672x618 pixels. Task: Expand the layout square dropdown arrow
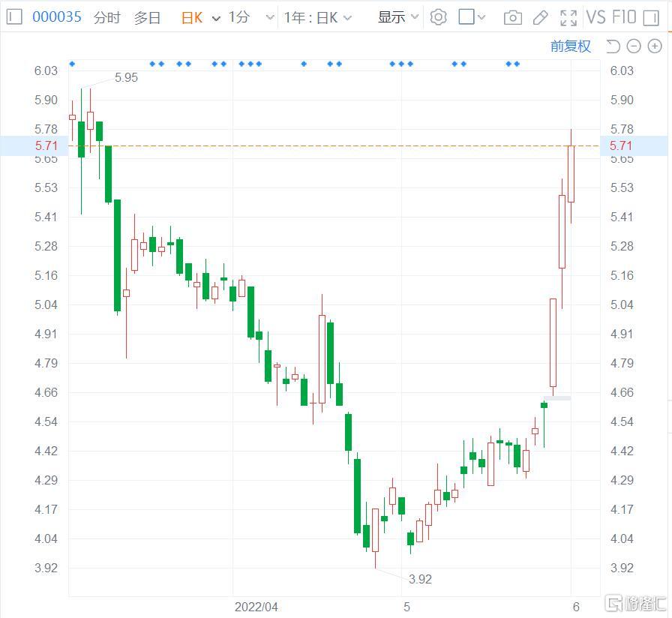pyautogui.click(x=481, y=17)
